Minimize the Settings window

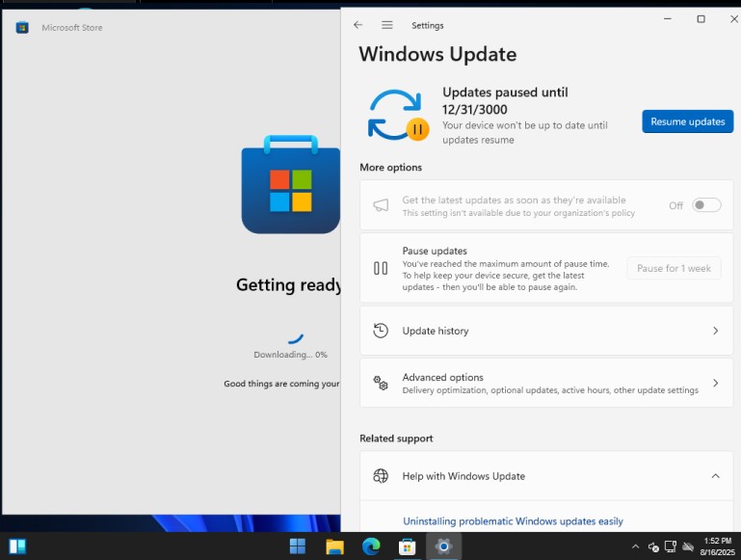pos(667,19)
